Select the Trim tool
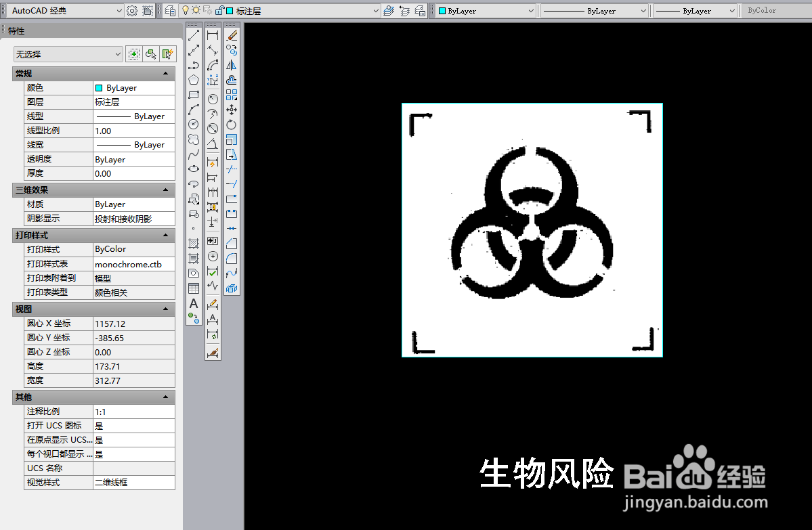 point(232,169)
